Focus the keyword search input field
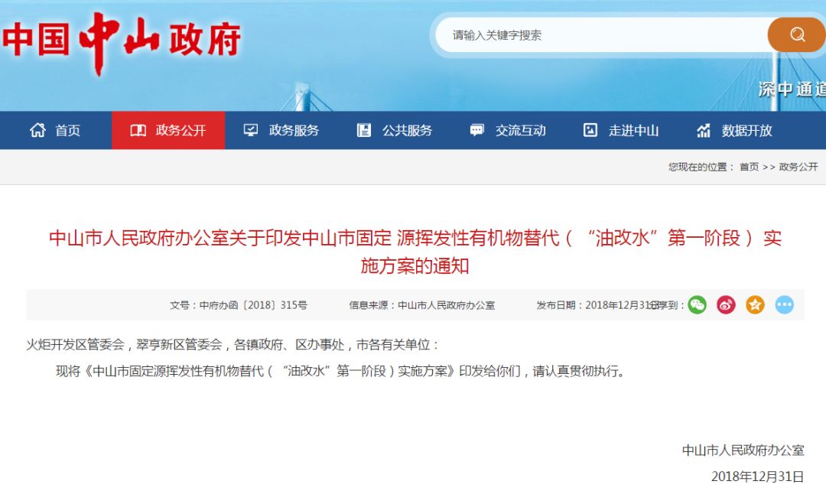Image resolution: width=826 pixels, height=504 pixels. pos(602,34)
